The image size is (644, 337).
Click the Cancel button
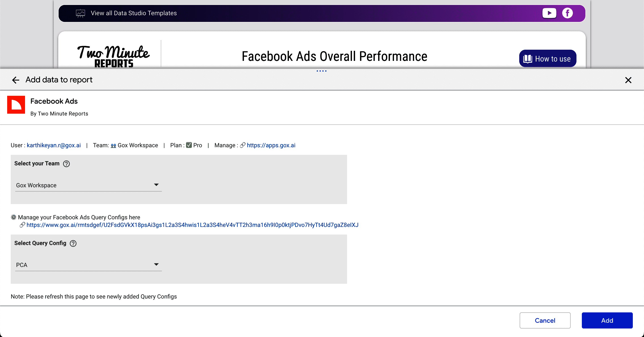click(x=545, y=320)
